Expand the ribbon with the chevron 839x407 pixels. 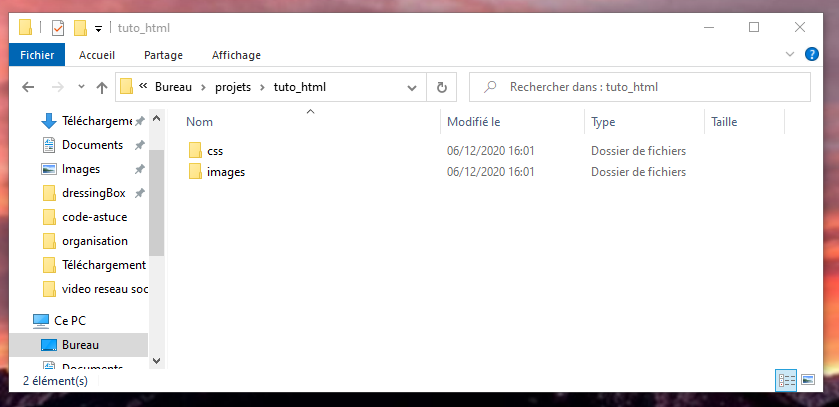pos(790,54)
